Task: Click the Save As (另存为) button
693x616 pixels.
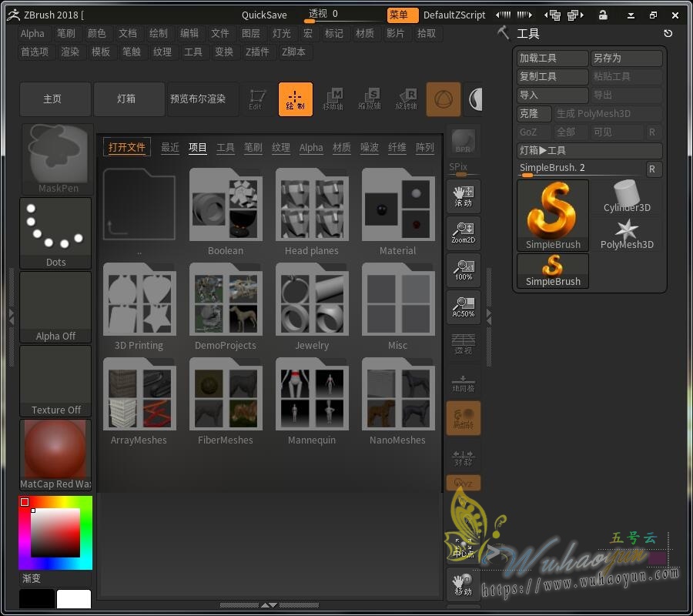Action: tap(627, 59)
